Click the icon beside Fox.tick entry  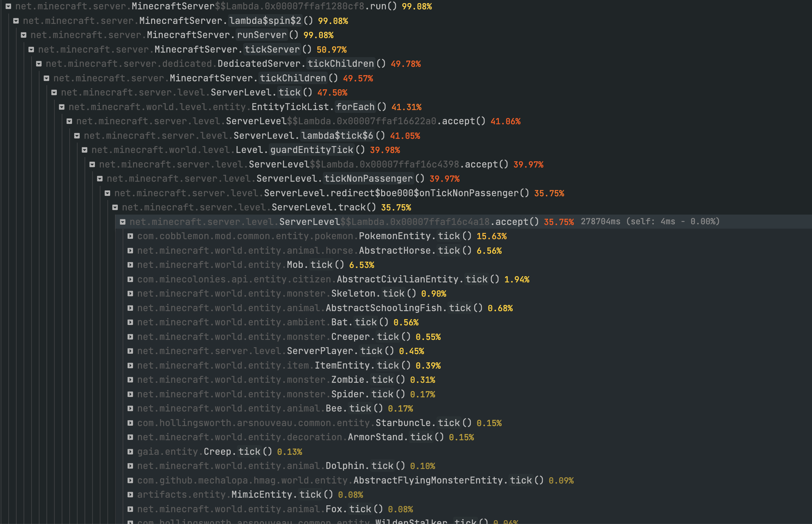131,509
